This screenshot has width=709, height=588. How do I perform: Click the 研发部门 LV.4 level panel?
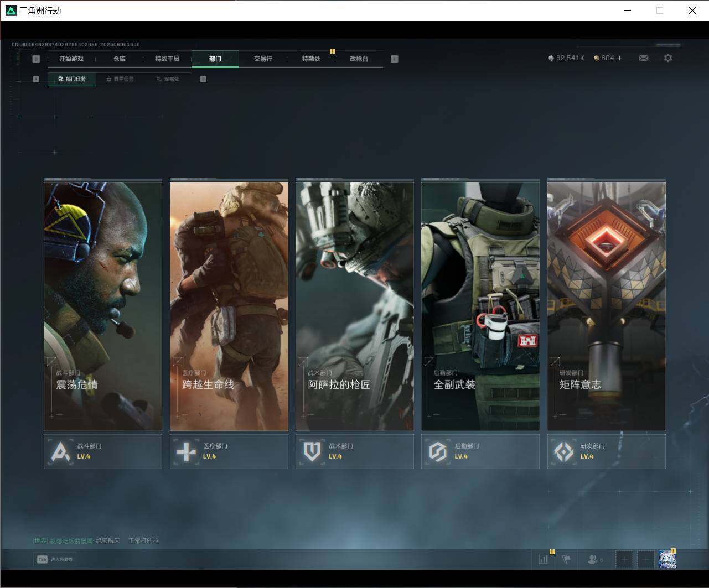[607, 451]
